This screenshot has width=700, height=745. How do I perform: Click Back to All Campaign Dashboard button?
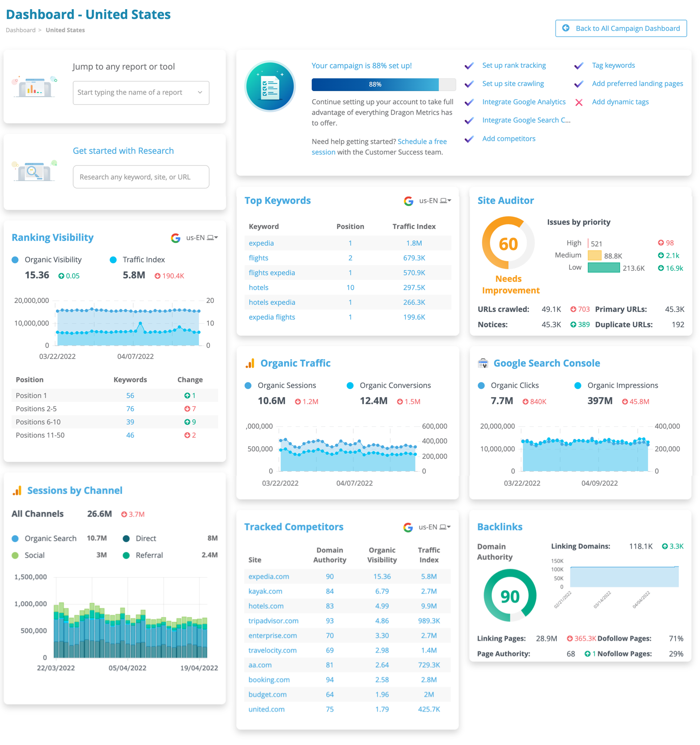coord(621,28)
